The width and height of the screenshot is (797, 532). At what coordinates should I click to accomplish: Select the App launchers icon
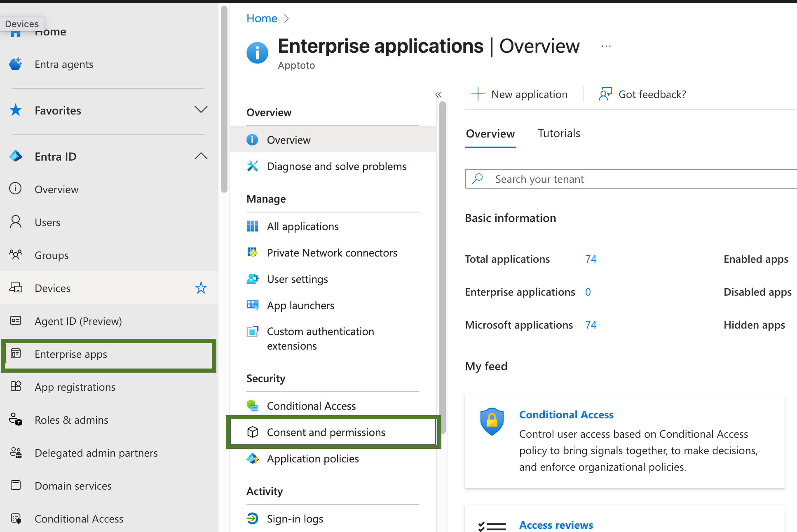253,305
